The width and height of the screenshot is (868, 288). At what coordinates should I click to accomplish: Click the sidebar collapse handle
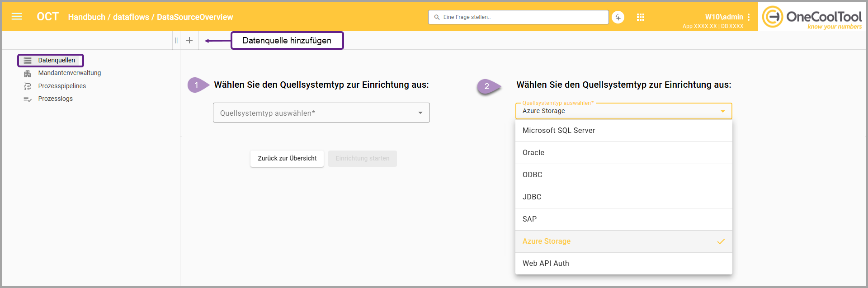click(x=176, y=40)
